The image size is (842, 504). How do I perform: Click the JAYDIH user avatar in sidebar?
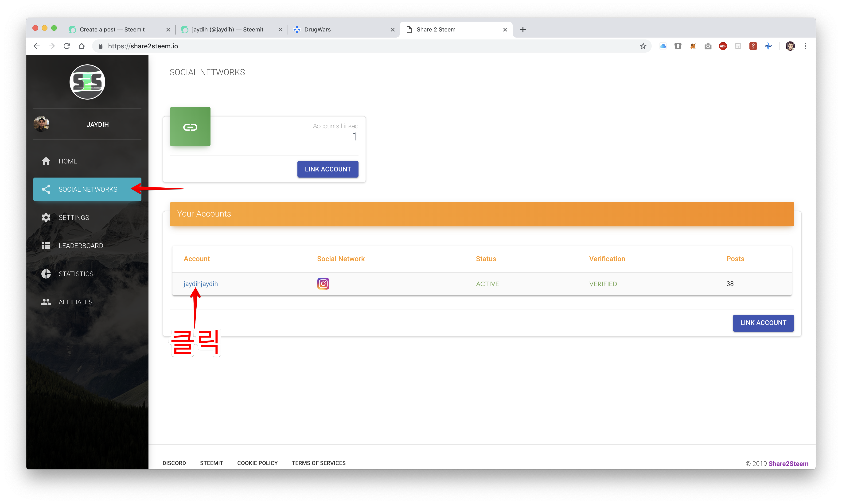click(41, 124)
